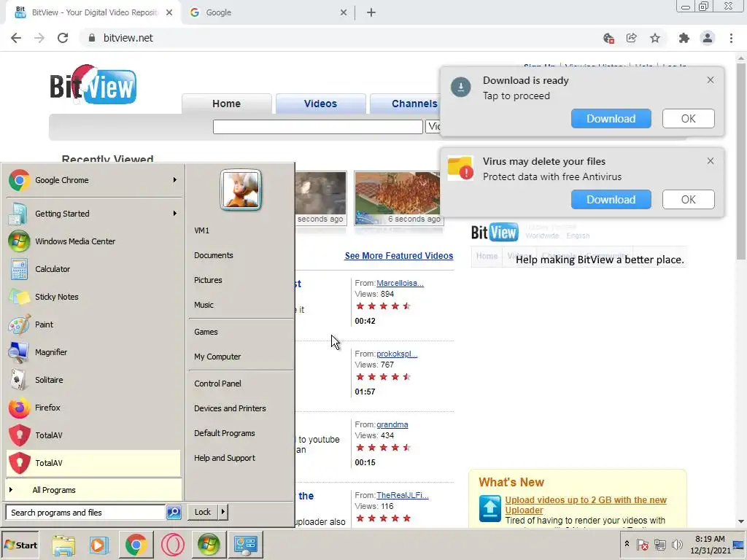The height and width of the screenshot is (560, 747).
Task: Click the user account picture
Action: click(241, 190)
